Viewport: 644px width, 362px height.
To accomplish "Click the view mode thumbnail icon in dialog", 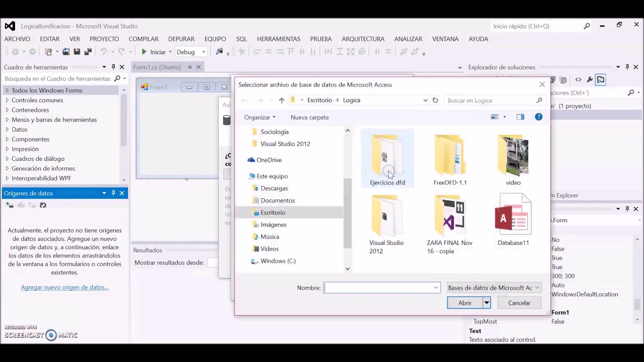I will click(495, 117).
